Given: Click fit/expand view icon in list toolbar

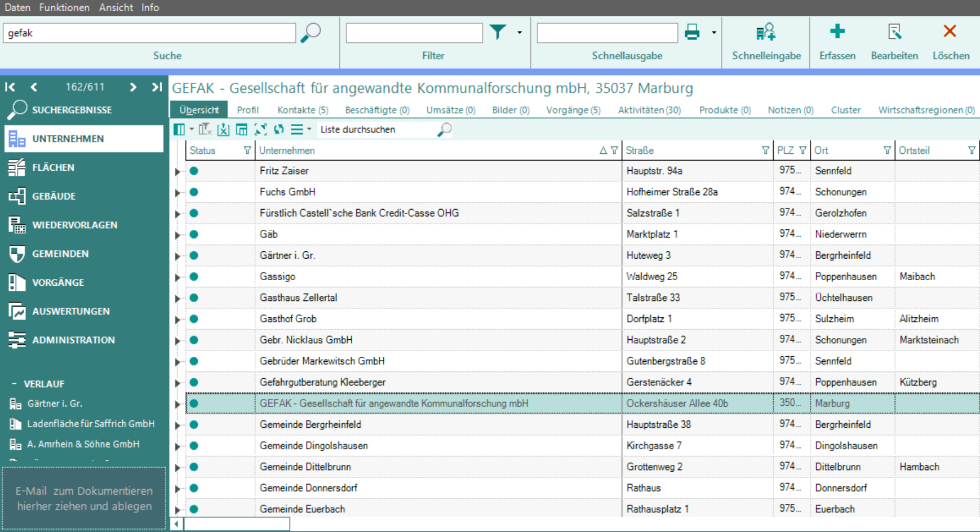Looking at the screenshot, I should click(x=260, y=130).
